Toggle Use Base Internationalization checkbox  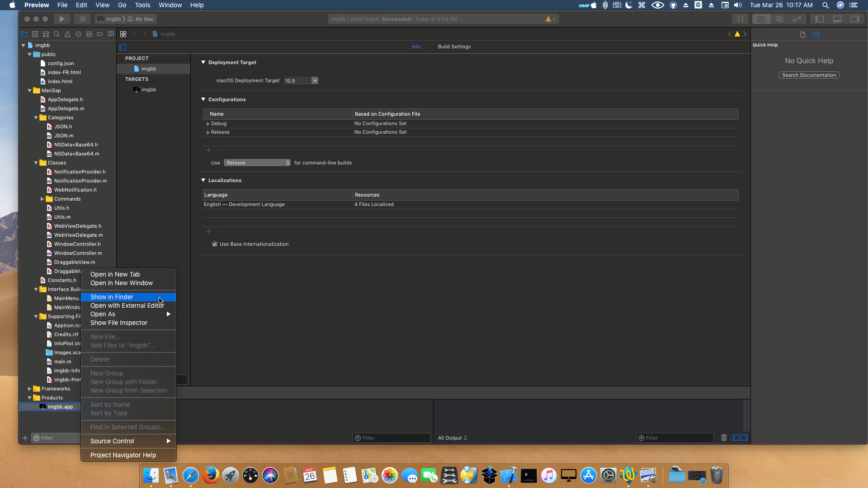[x=215, y=244]
